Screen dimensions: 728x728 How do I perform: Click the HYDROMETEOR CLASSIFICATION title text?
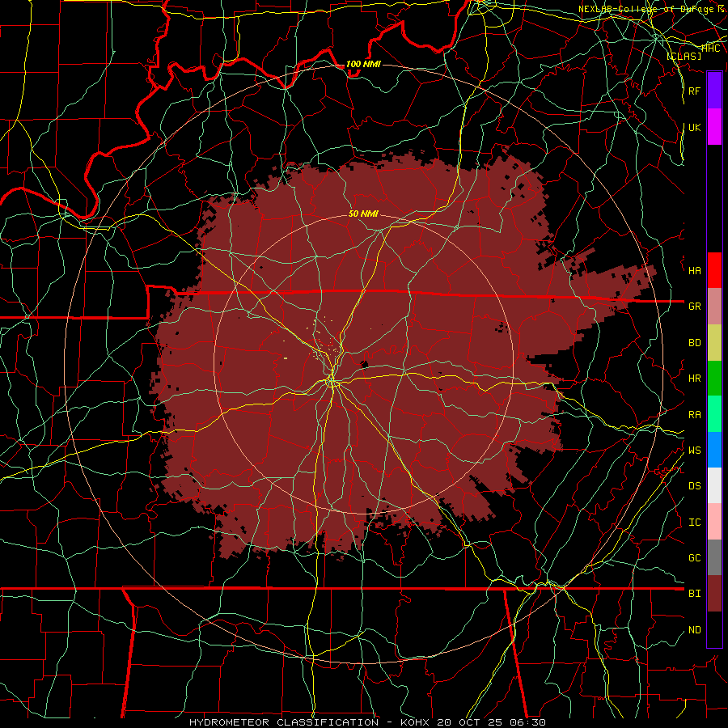(284, 722)
